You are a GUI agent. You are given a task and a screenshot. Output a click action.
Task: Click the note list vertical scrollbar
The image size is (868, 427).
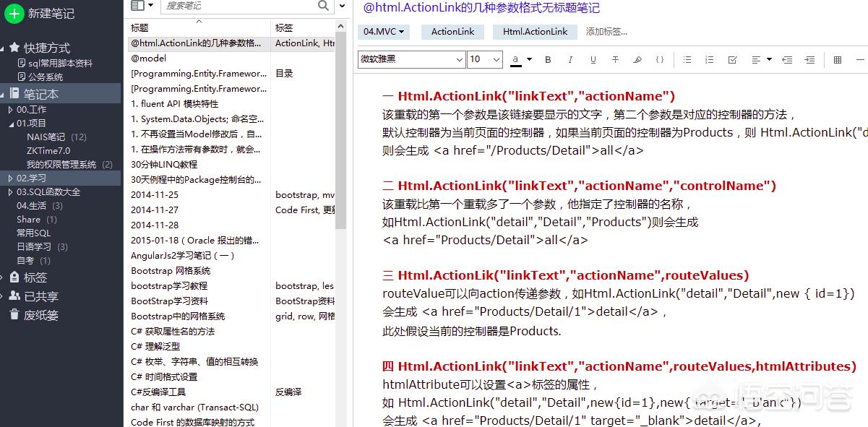coord(341,130)
